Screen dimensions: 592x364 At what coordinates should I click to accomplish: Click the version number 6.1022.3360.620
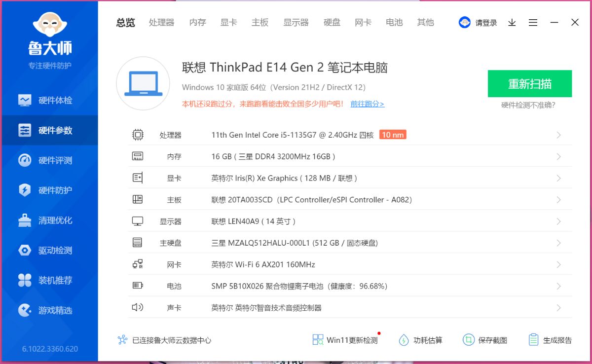(50, 349)
